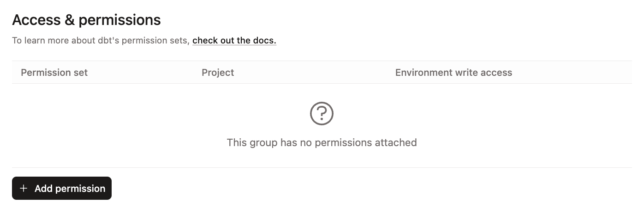
Task: Click the Access & permissions heading
Action: (x=86, y=20)
